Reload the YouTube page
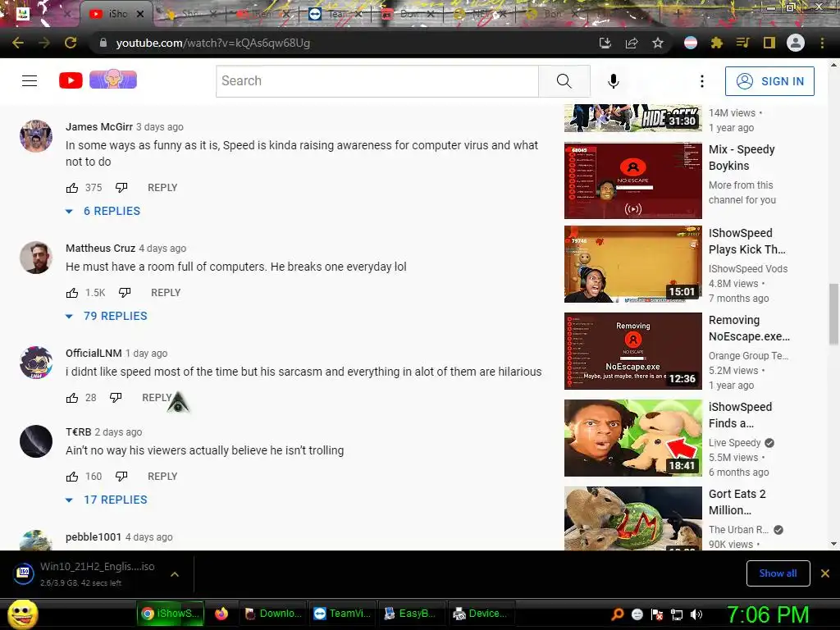Viewport: 840px width, 630px height. (71, 43)
